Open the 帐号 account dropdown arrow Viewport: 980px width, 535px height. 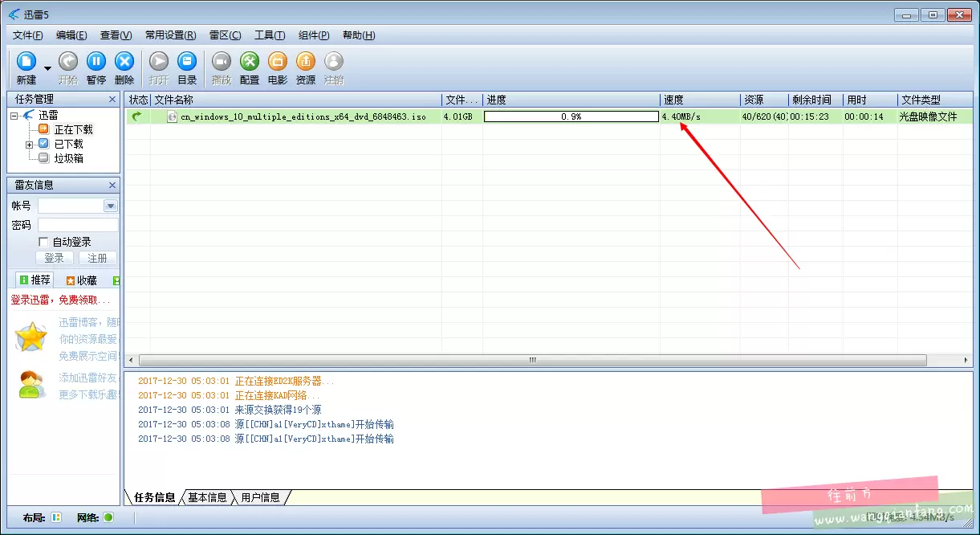[111, 206]
